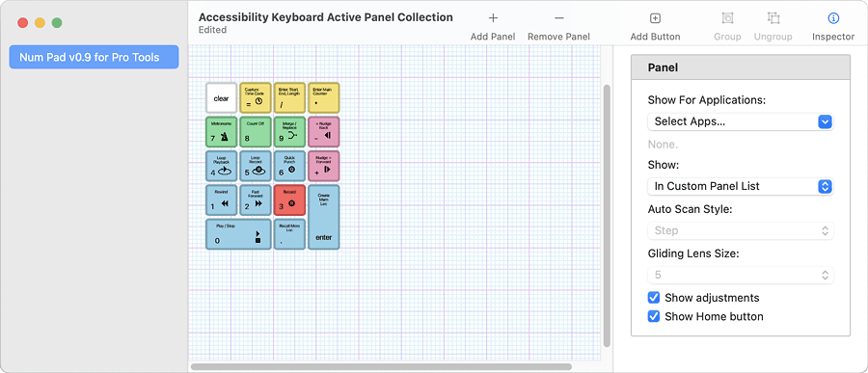
Task: Select the Loop Playback 4 key
Action: [x=222, y=166]
